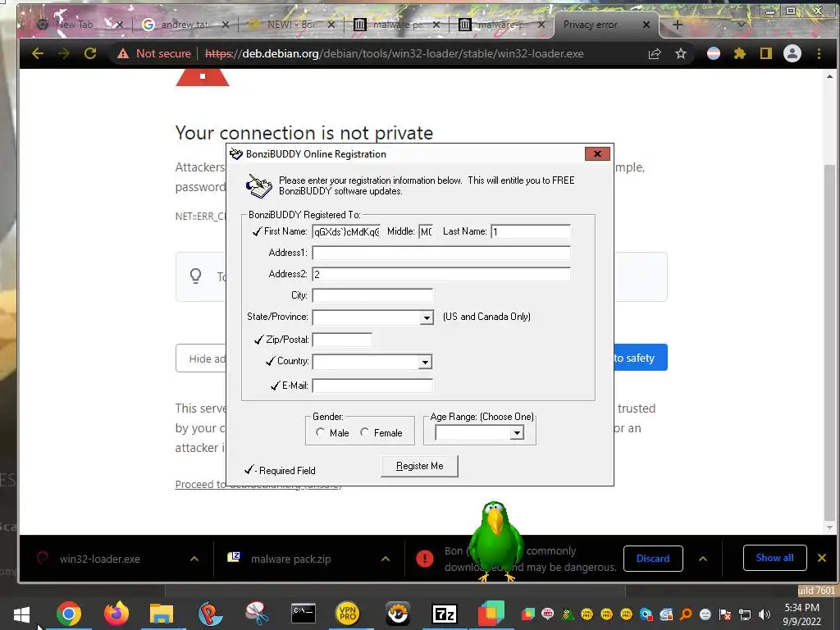Screen dimensions: 840x630
Task: Click the Zip/Postal field
Action: [x=342, y=340]
